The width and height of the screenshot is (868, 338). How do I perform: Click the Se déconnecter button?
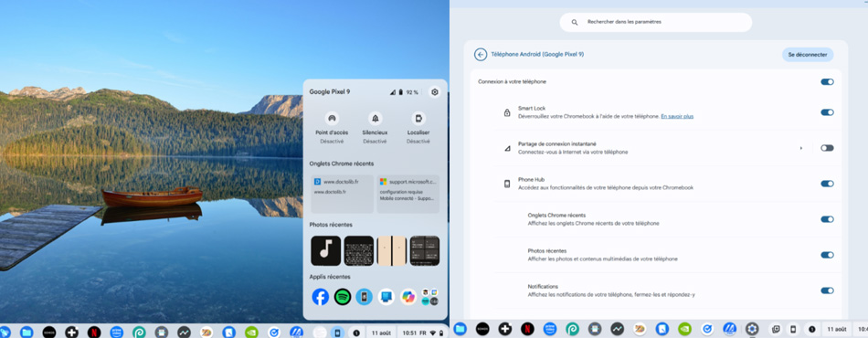click(x=808, y=54)
